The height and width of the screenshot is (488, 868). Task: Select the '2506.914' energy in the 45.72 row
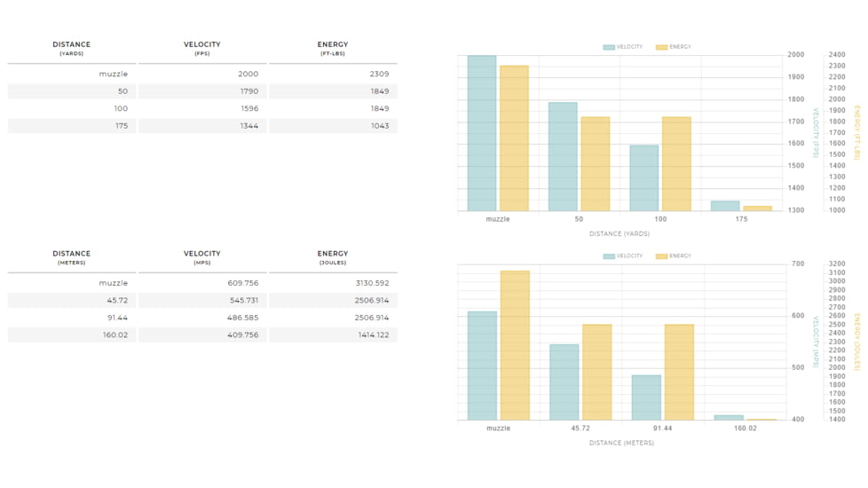coord(372,301)
